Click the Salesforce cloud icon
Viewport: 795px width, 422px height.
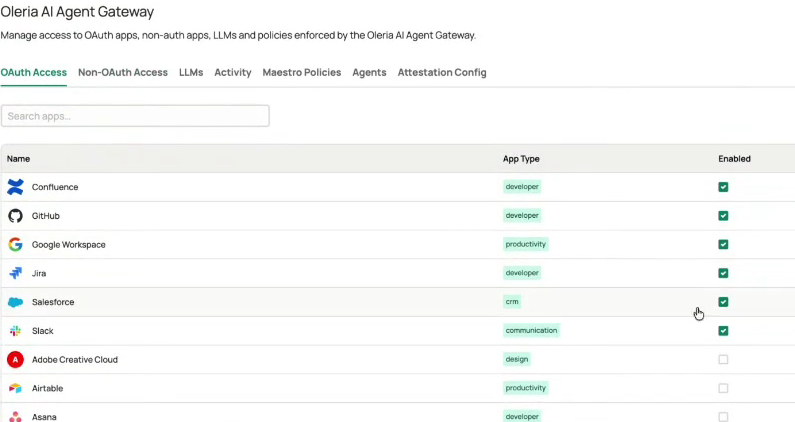coord(15,302)
